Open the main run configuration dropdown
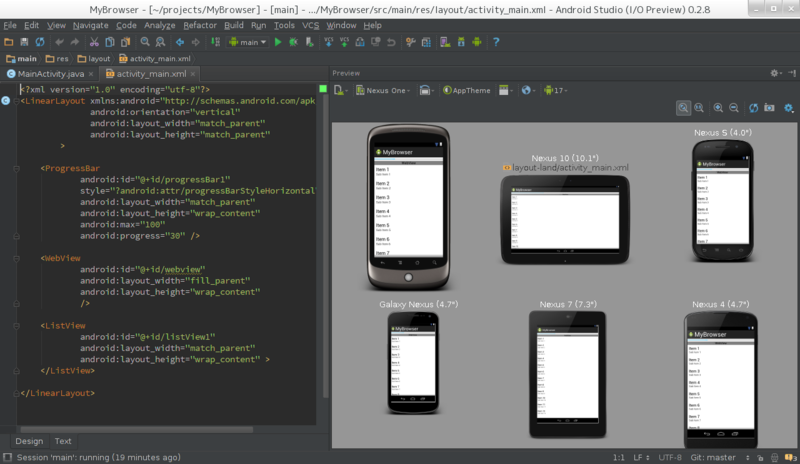Image resolution: width=800 pixels, height=464 pixels. point(248,42)
